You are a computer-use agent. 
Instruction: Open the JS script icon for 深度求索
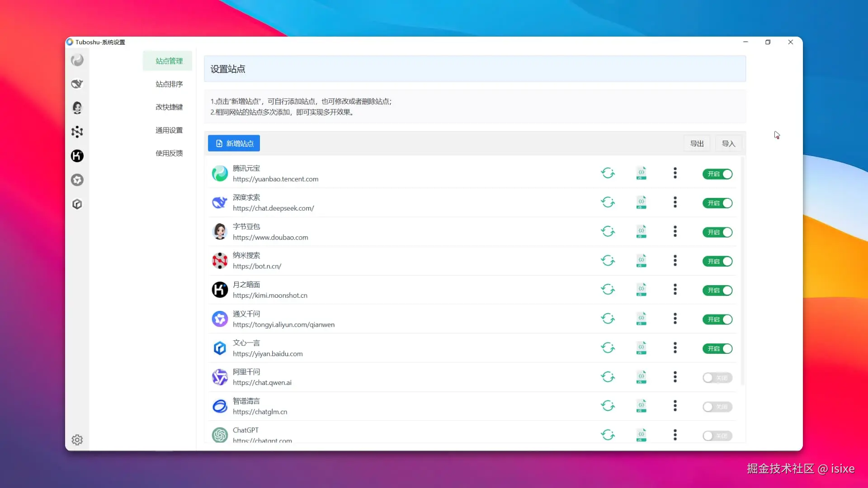pos(641,202)
